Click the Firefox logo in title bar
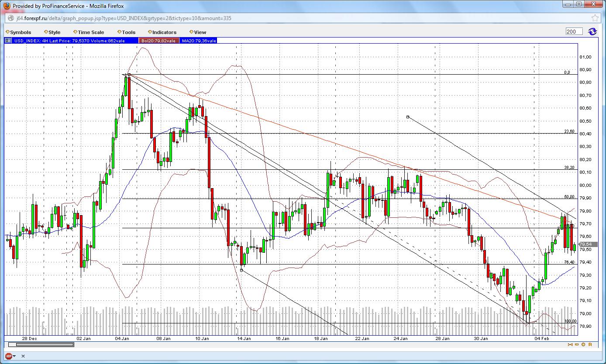This screenshot has width=606, height=364. (x=6, y=6)
